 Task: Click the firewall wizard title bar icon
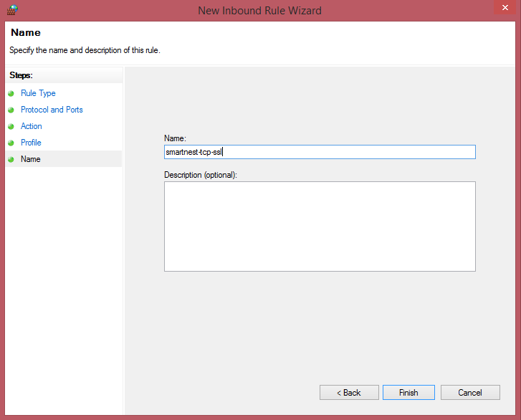[x=12, y=10]
